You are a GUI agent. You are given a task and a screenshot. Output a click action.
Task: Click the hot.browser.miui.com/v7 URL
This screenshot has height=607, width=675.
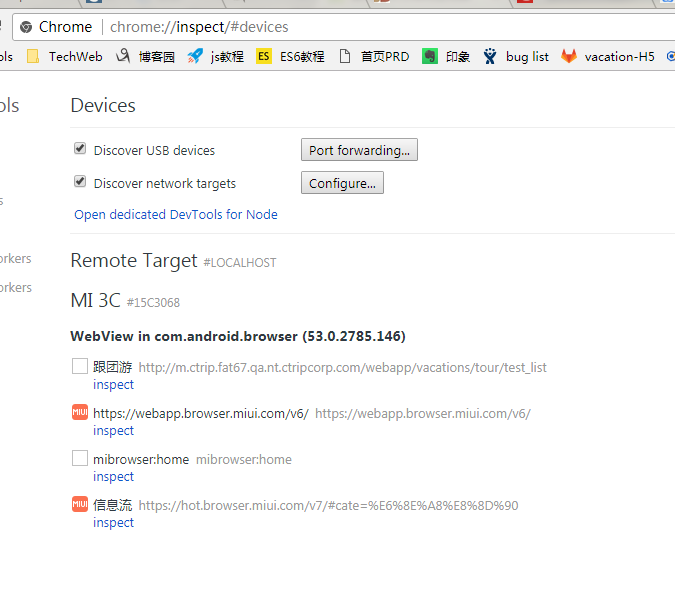[x=328, y=505]
